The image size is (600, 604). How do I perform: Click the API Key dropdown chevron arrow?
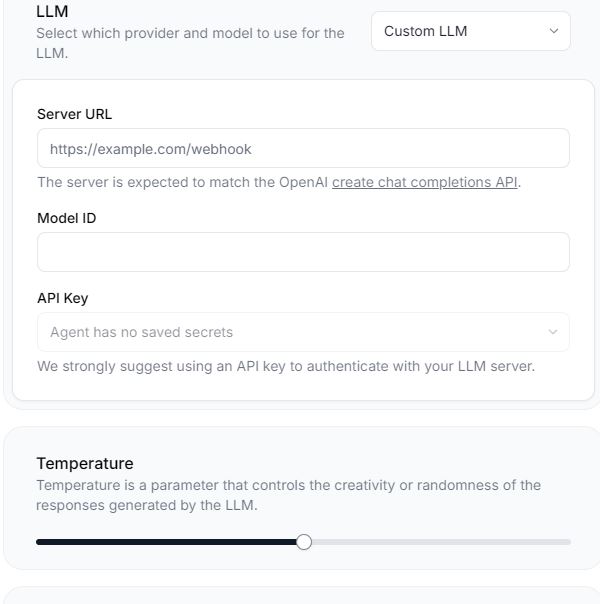coord(553,332)
